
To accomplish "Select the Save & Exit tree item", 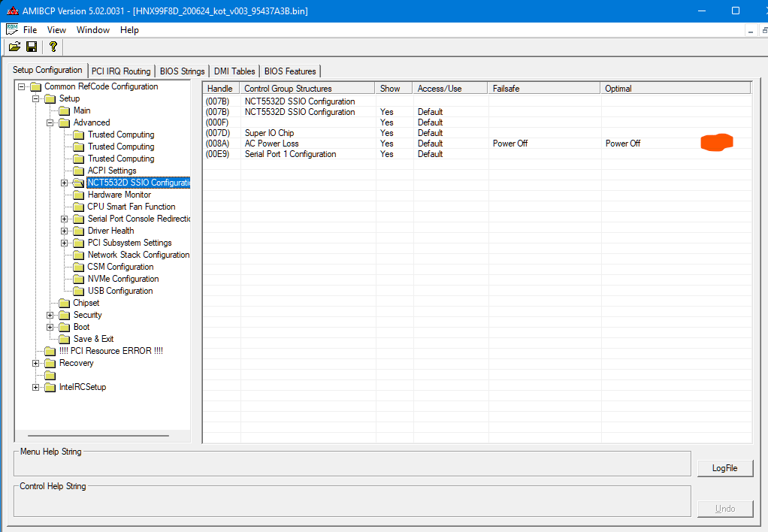I will coord(93,339).
